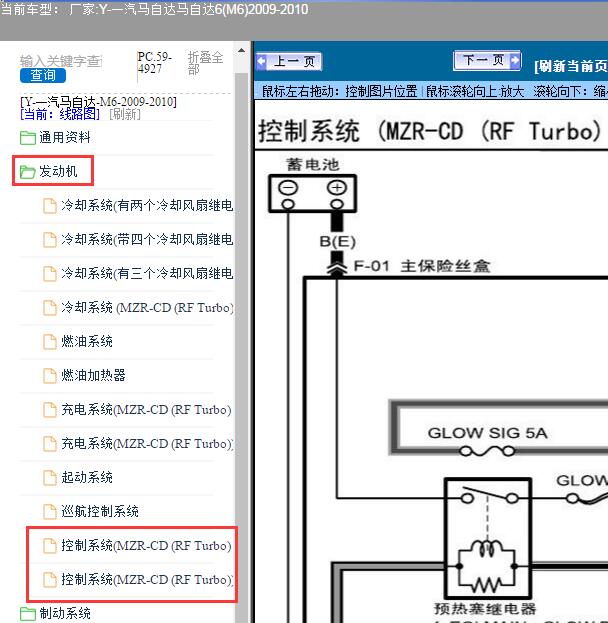The width and height of the screenshot is (608, 623).
Task: Go to previous page with 上一页
Action: (x=289, y=62)
